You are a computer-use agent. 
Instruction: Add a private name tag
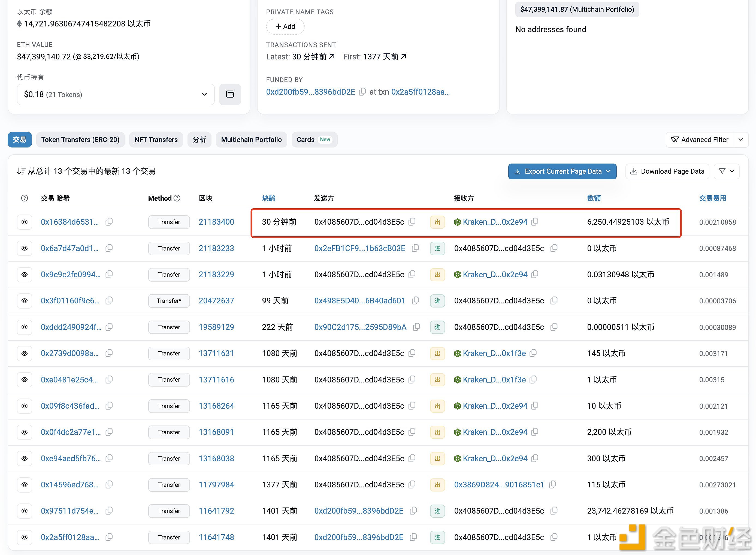(x=285, y=26)
